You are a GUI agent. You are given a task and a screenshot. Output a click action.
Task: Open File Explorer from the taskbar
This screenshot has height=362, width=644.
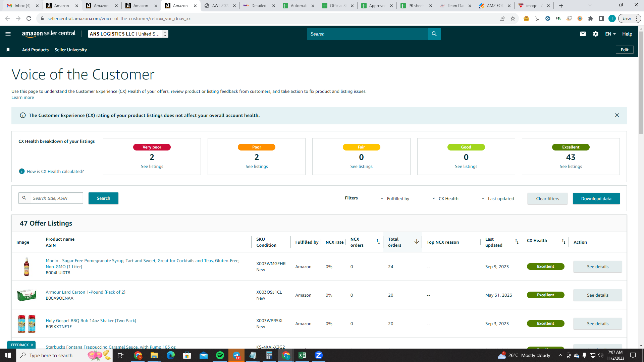(x=154, y=355)
